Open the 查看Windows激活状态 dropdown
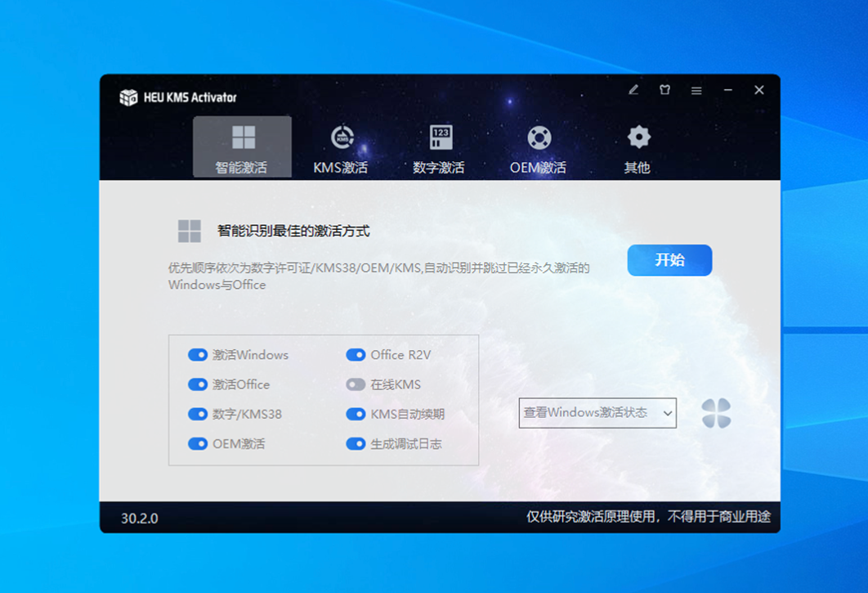 597,413
